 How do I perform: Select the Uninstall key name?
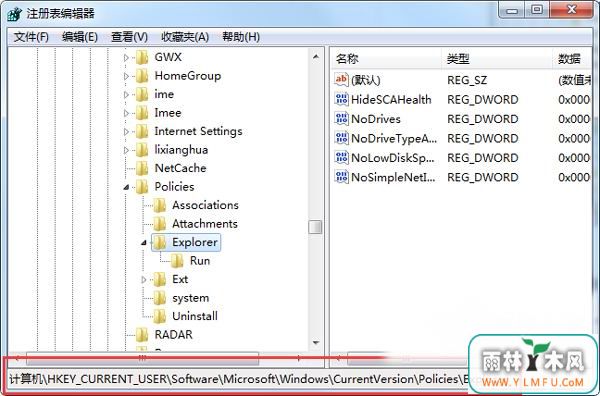point(195,316)
